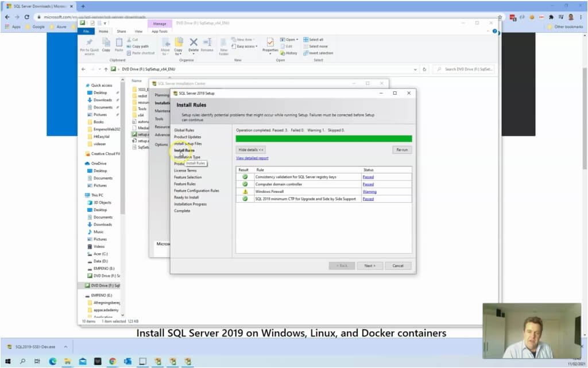
Task: Switch to the View ribbon tab
Action: point(138,31)
